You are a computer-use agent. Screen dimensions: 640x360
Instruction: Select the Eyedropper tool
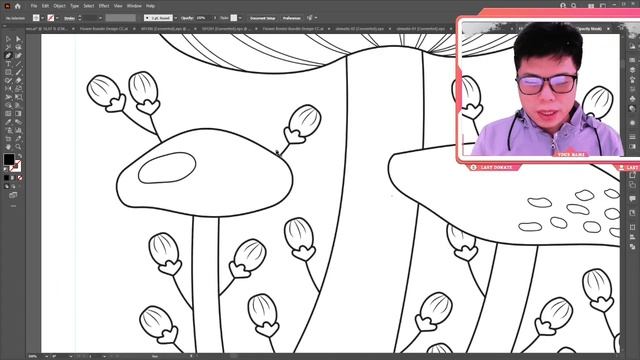[8, 122]
